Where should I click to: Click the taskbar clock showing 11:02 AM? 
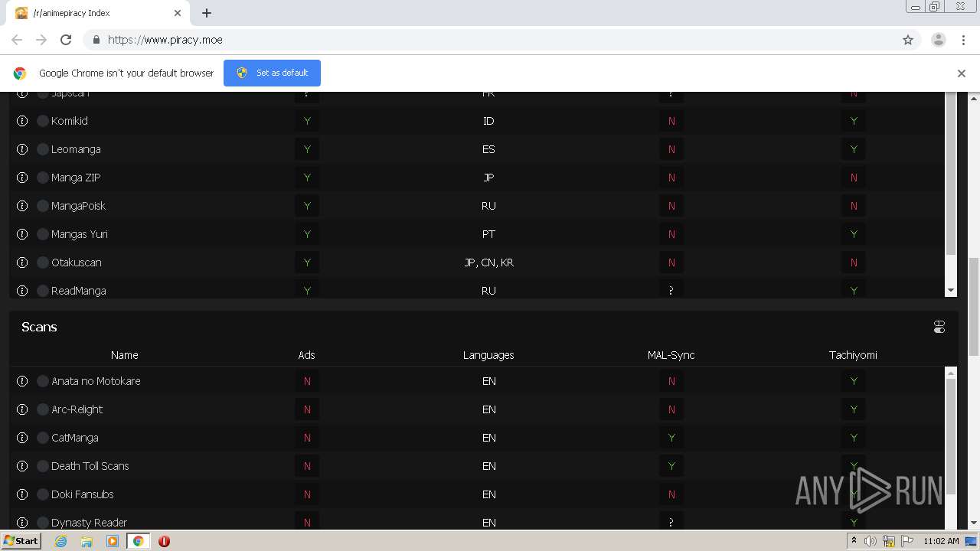pyautogui.click(x=941, y=541)
